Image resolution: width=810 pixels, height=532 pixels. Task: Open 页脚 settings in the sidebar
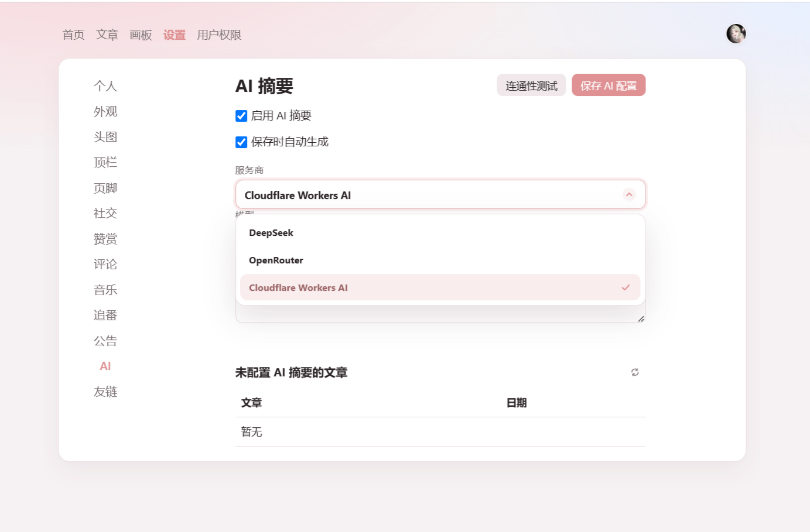(x=105, y=188)
